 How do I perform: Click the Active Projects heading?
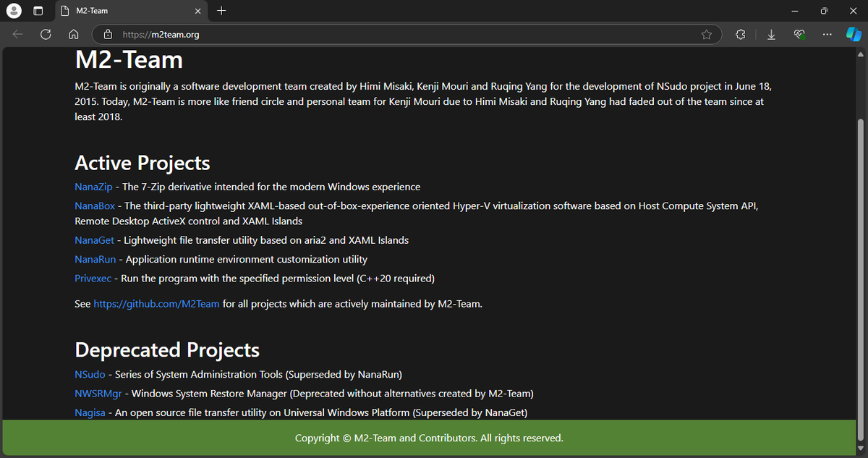pyautogui.click(x=142, y=163)
